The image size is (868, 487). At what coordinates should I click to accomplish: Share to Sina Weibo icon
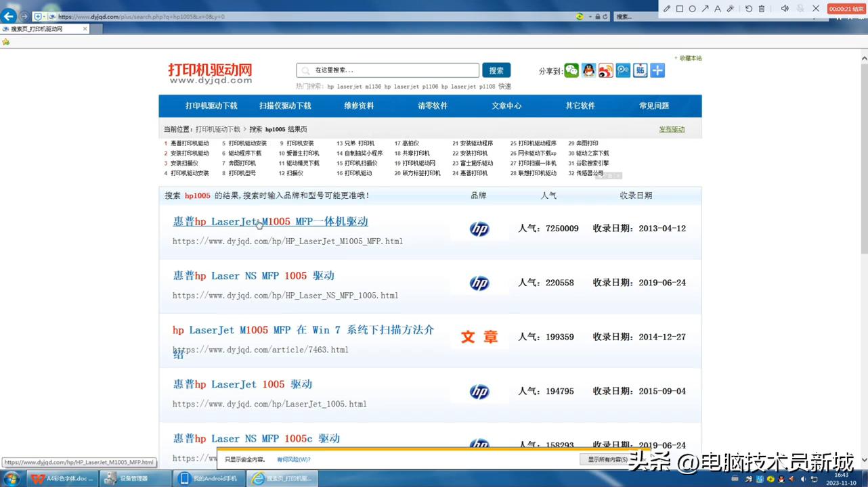click(606, 70)
